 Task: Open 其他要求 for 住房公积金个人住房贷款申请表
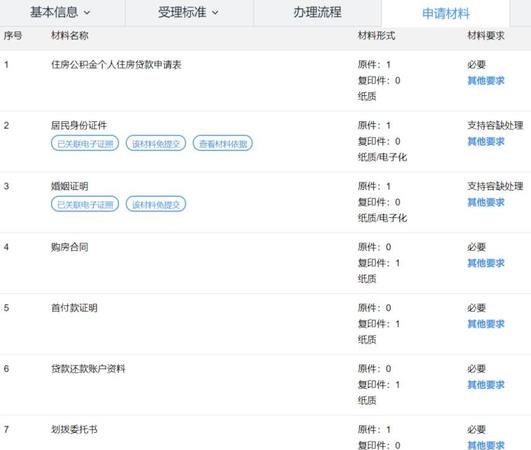click(x=486, y=81)
